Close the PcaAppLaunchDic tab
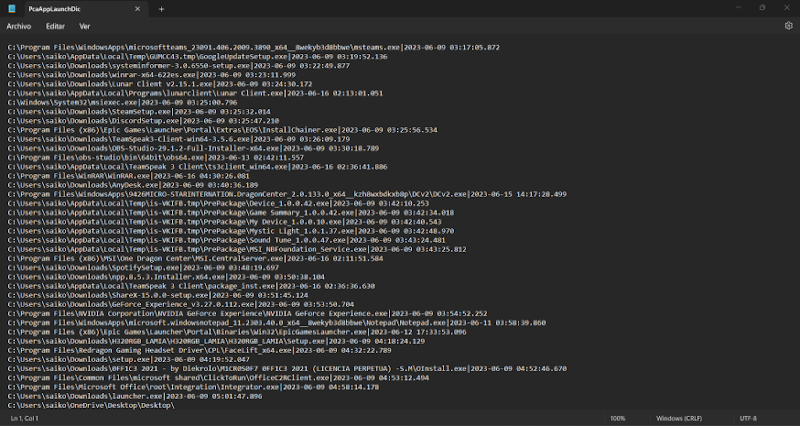This screenshot has width=800, height=426. 137,9
